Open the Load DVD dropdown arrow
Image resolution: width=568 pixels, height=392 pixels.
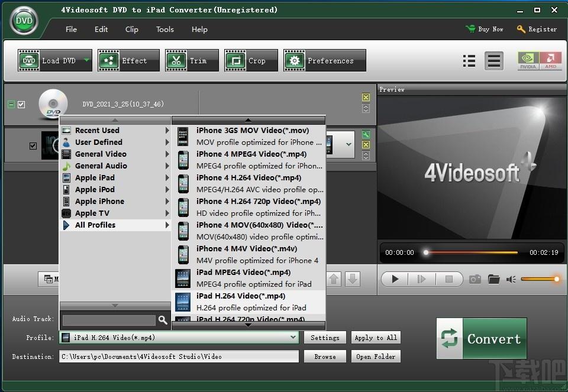pos(86,60)
